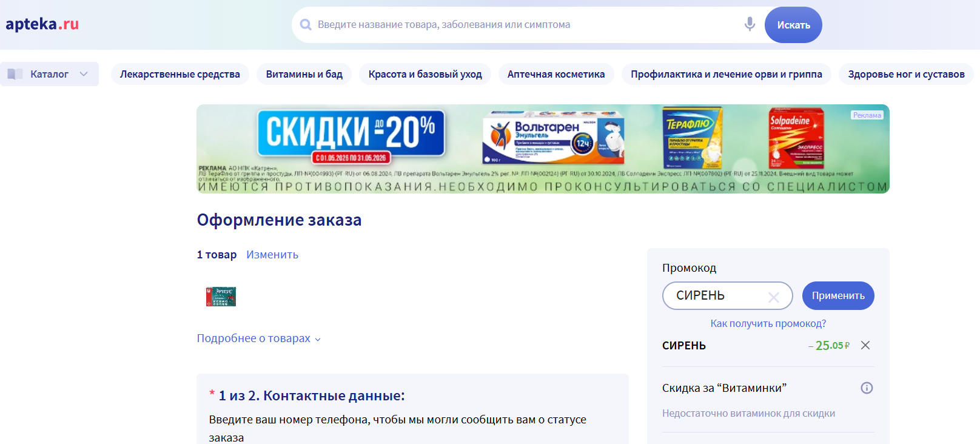Click the Оформление заказа heading

279,220
